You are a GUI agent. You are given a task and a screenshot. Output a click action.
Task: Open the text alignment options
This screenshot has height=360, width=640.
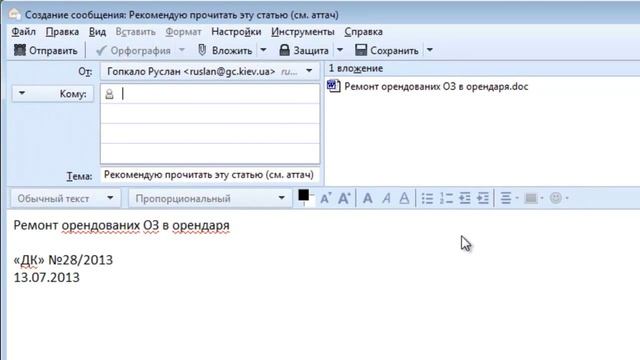(x=509, y=198)
